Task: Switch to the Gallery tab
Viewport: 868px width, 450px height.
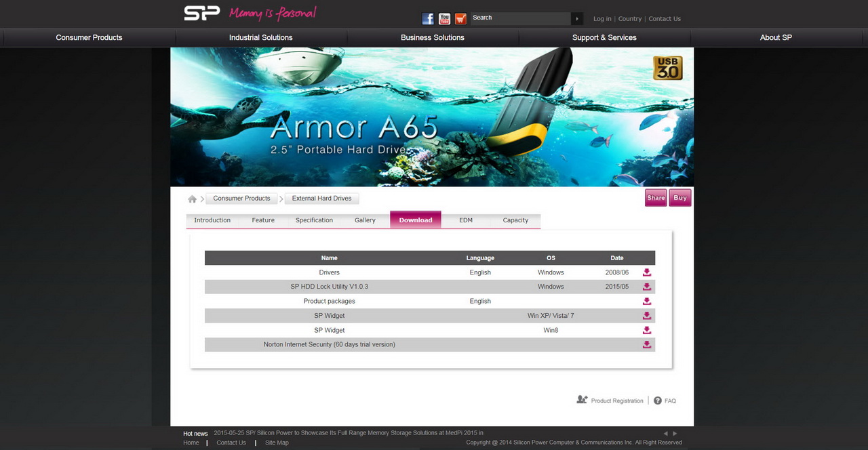Action: pos(365,220)
